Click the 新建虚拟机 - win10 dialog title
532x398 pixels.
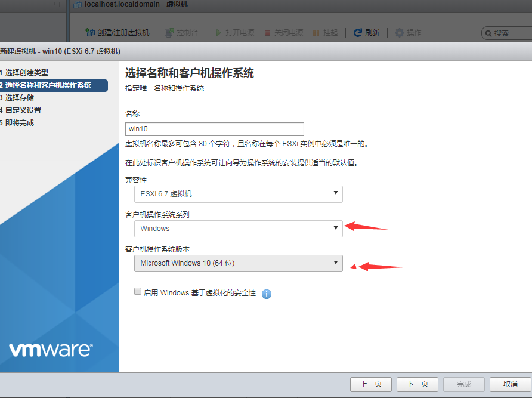pos(60,51)
